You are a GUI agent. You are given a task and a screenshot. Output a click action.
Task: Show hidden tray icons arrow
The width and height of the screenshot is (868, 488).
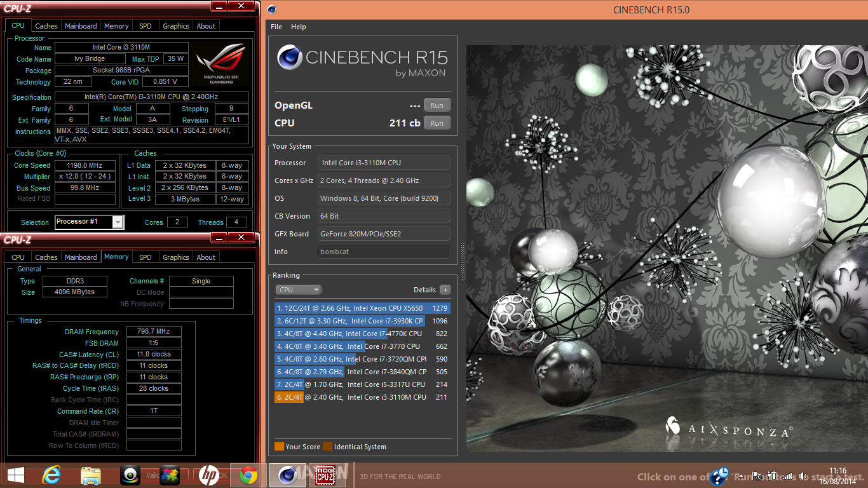click(x=740, y=476)
